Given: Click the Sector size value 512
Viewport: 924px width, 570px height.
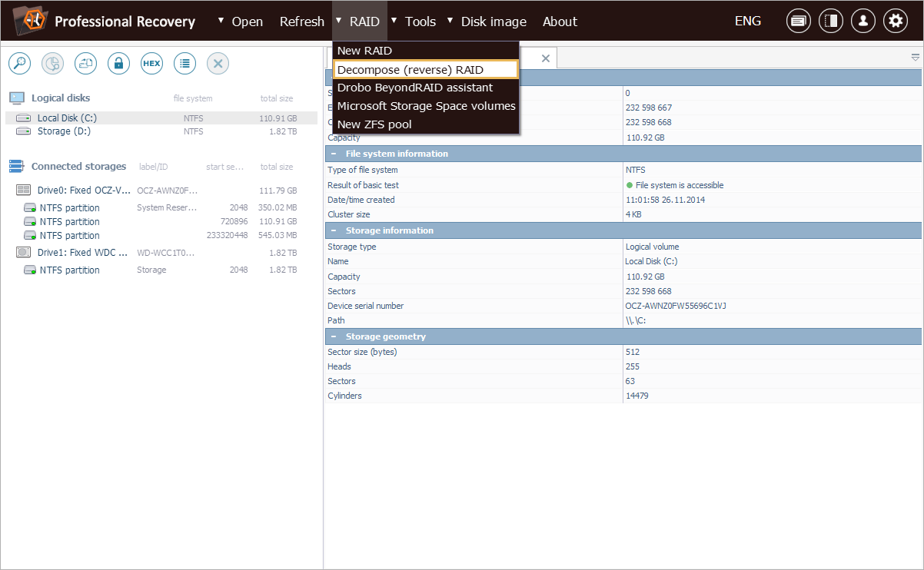Looking at the screenshot, I should (633, 352).
